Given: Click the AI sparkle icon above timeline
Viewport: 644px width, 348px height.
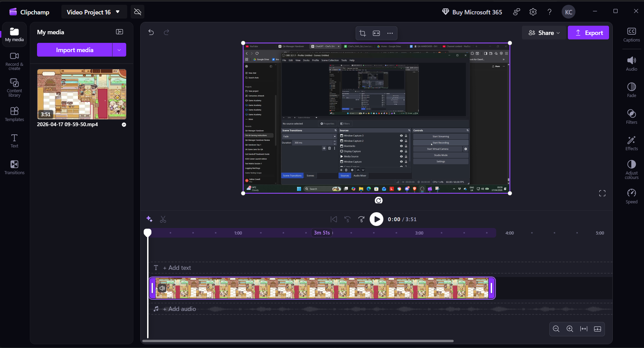Looking at the screenshot, I should (149, 219).
